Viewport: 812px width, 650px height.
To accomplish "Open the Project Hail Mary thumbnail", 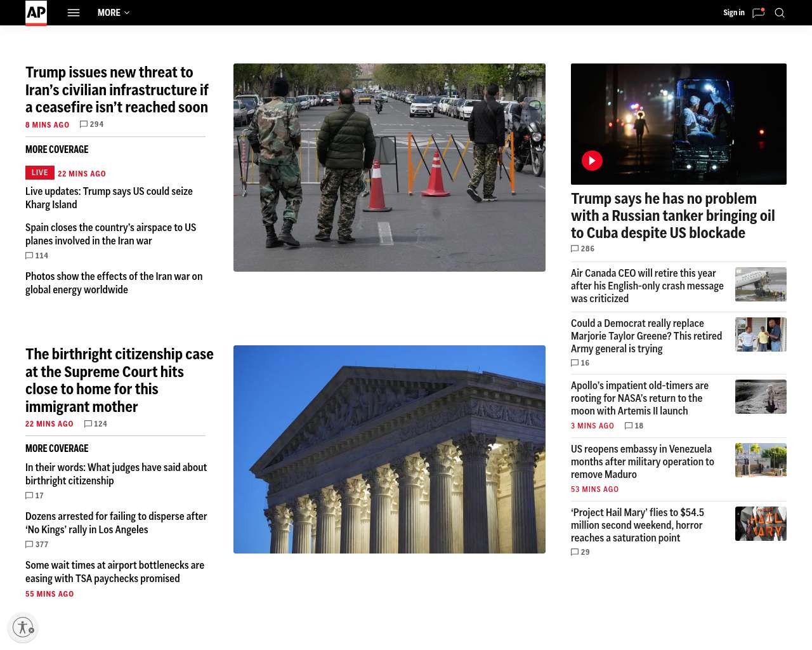I will coord(760,524).
